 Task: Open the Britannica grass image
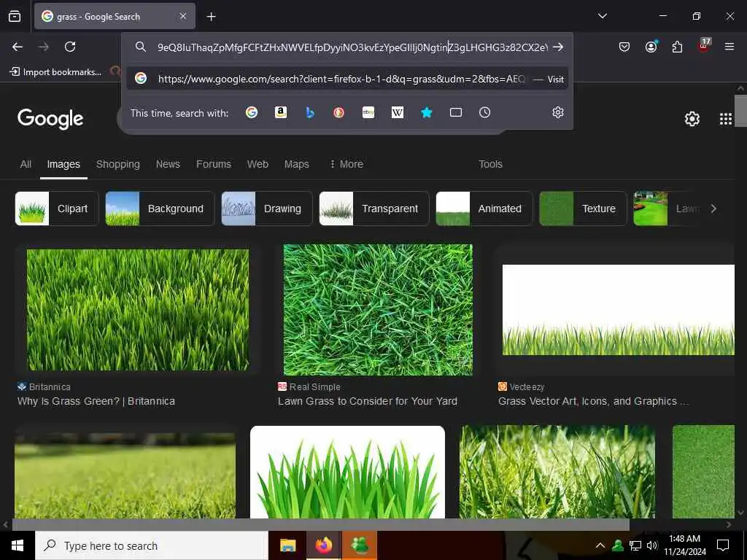pos(138,310)
